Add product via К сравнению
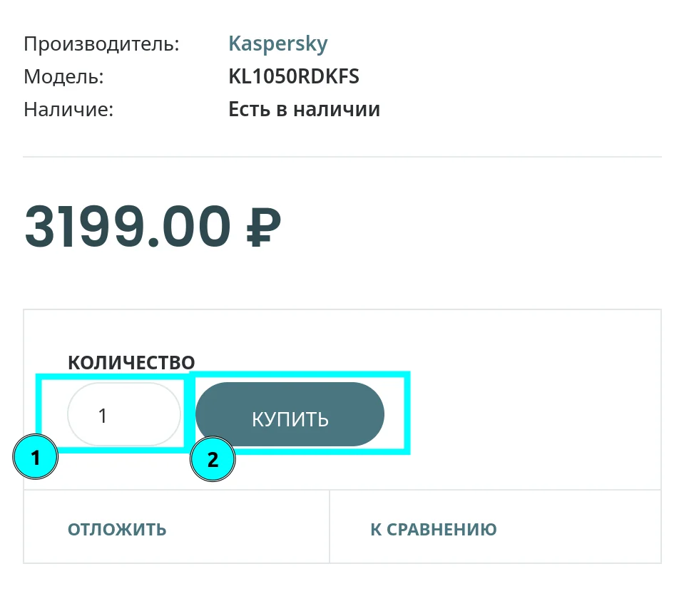694x616 pixels. 433,529
